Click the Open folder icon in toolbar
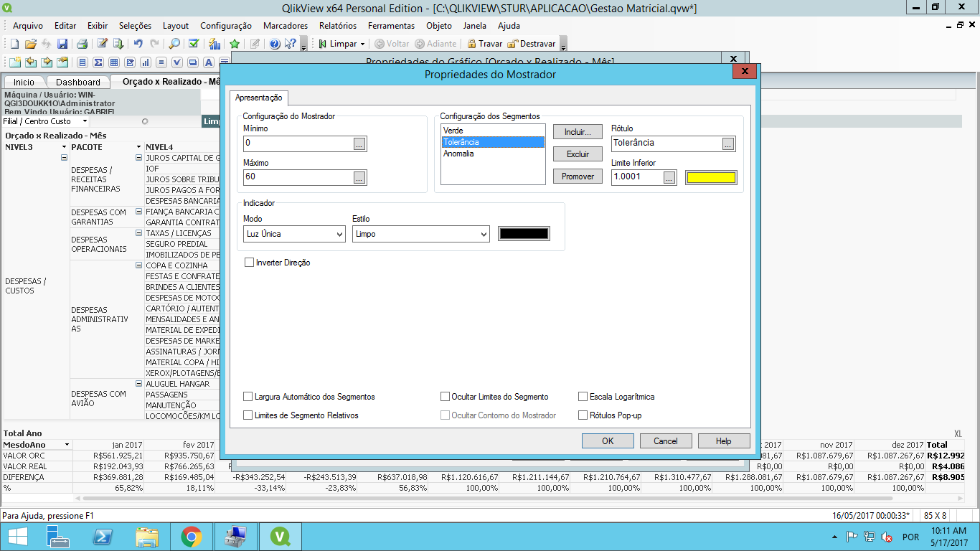 31,44
